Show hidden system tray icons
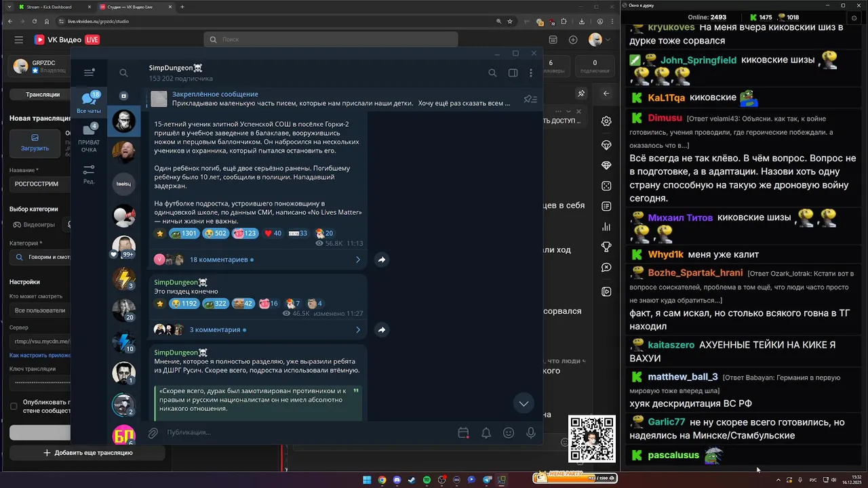 coord(778,480)
